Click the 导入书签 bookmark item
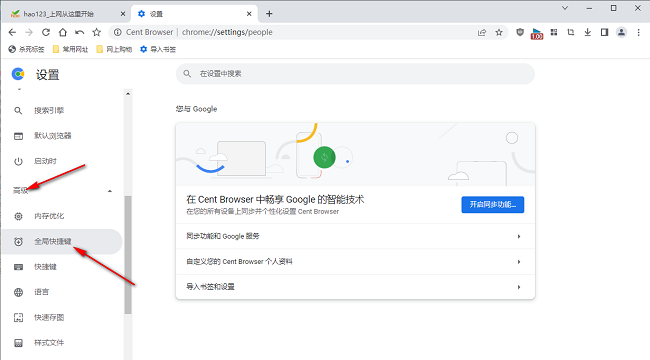 click(x=158, y=49)
